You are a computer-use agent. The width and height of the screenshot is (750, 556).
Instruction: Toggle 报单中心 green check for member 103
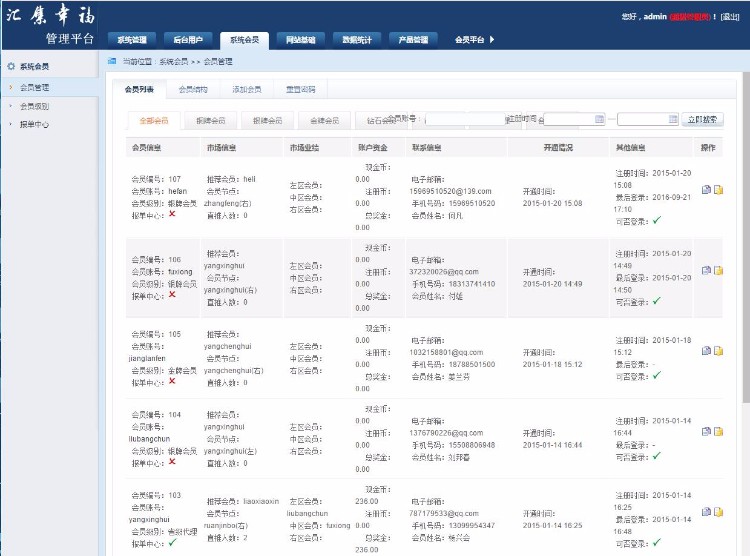click(172, 542)
